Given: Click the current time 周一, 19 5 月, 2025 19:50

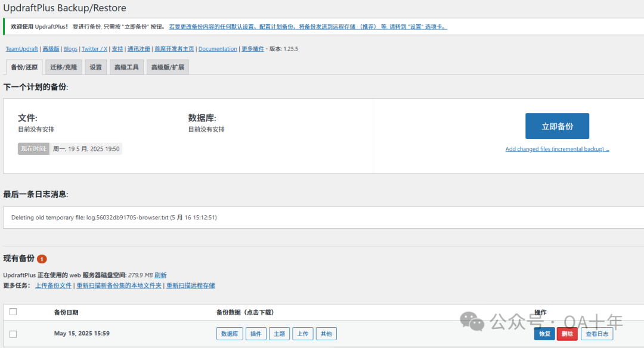Looking at the screenshot, I should (86, 149).
